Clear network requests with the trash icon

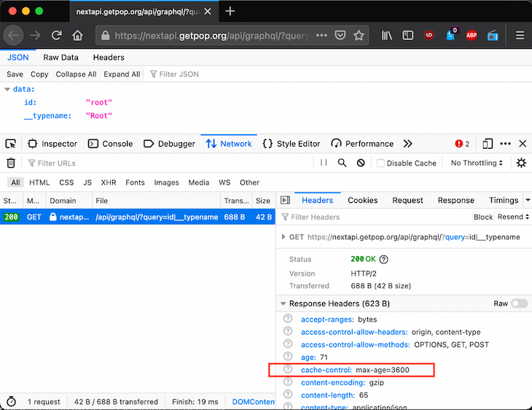click(x=11, y=163)
